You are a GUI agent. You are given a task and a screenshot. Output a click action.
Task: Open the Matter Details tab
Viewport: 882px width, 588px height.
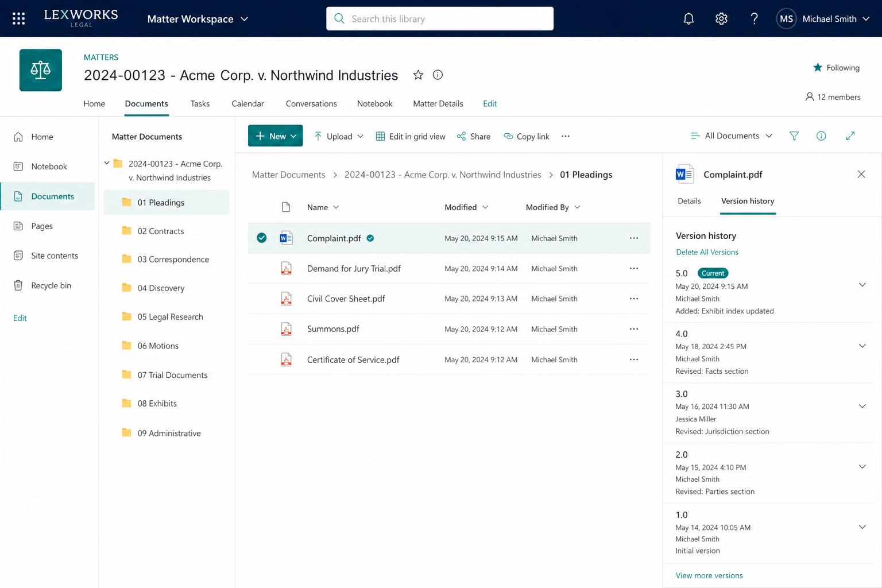pos(438,104)
